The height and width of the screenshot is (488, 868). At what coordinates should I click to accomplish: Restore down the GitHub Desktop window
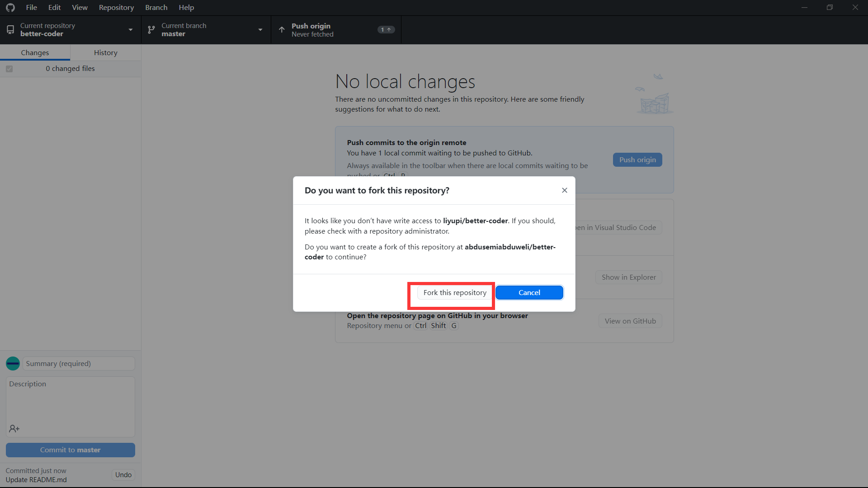point(830,8)
